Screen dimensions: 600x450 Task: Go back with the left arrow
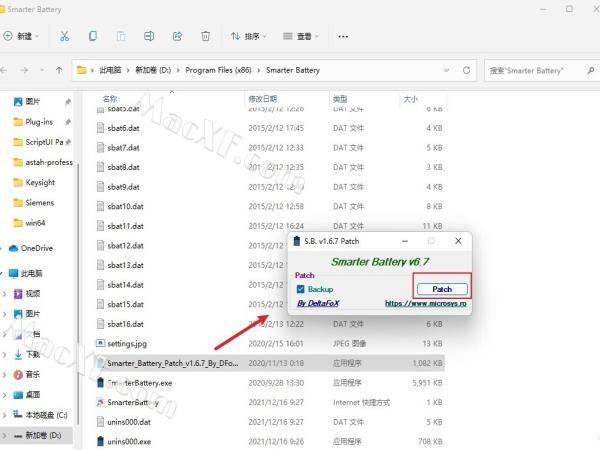pyautogui.click(x=4, y=70)
